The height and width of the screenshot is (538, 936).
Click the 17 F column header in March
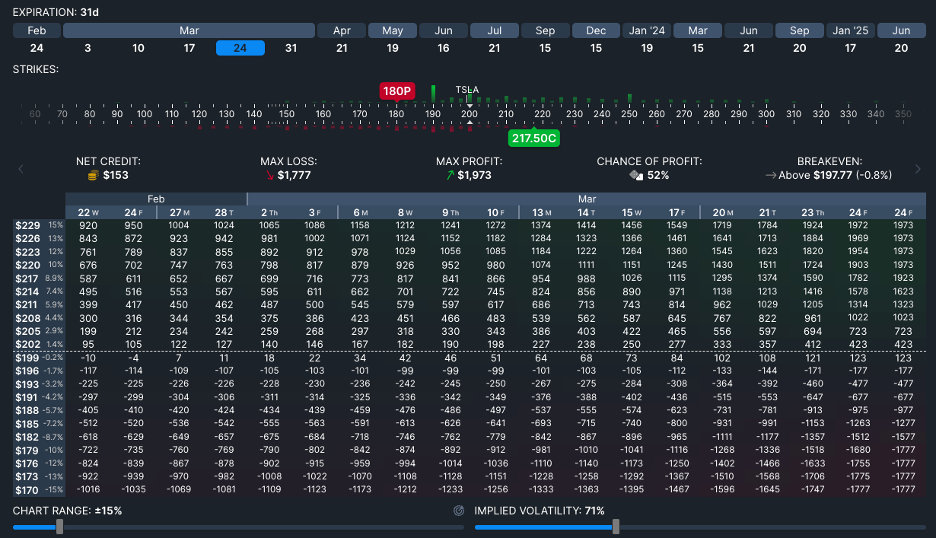(676, 213)
